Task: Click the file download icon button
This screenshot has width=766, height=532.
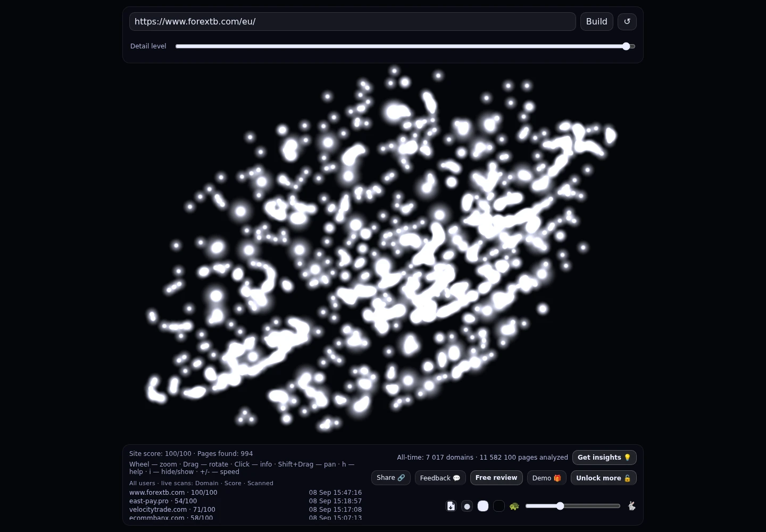Action: 451,506
